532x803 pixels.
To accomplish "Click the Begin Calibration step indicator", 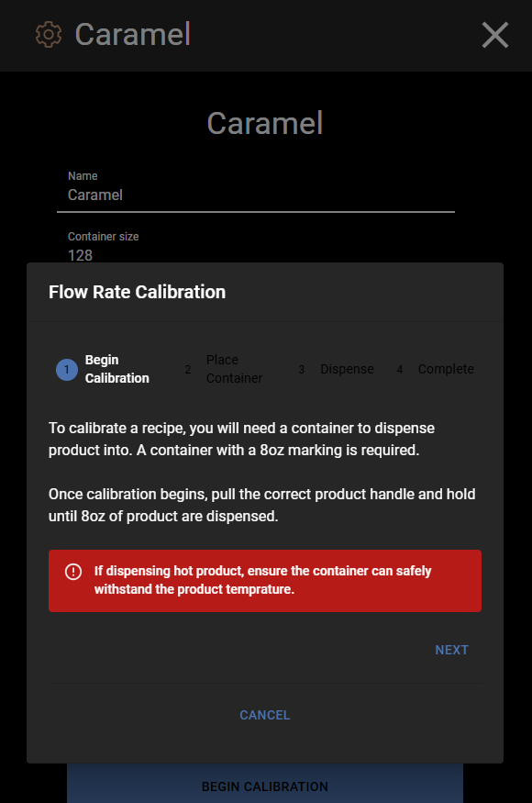I will 103,369.
